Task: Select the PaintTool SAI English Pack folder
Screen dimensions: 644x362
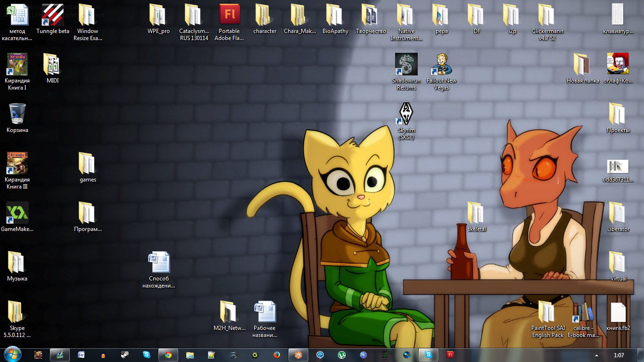Action: (x=548, y=319)
